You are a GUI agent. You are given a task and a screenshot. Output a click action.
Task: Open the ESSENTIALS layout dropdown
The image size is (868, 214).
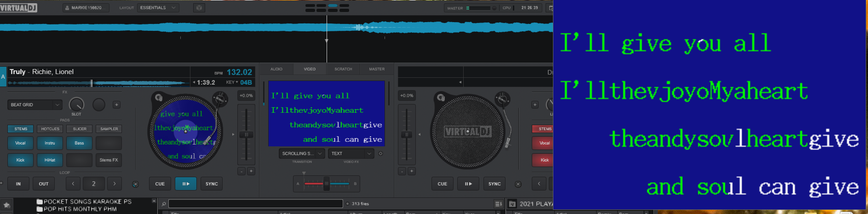(x=158, y=8)
